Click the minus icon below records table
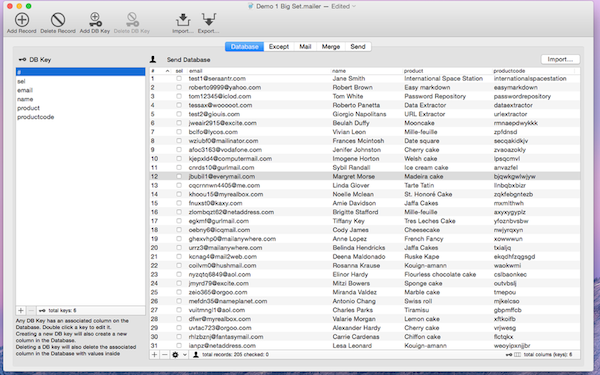 tap(165, 355)
